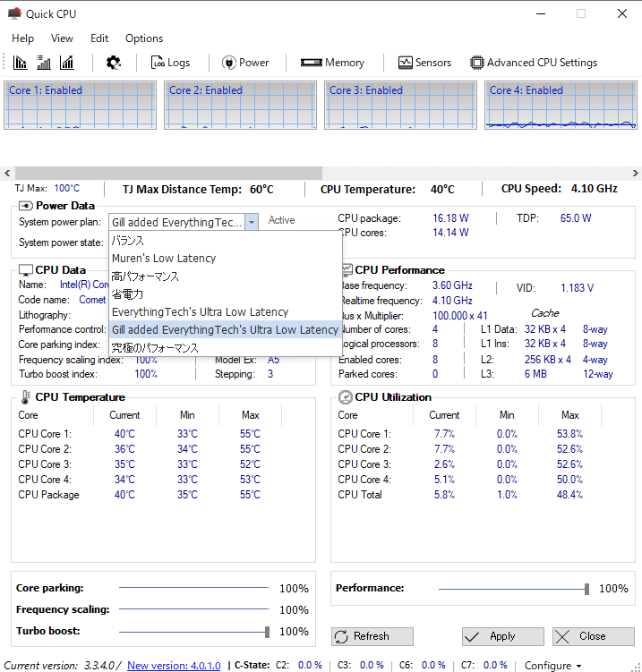
Task: Click the Power Data battery icon
Action: 26,206
